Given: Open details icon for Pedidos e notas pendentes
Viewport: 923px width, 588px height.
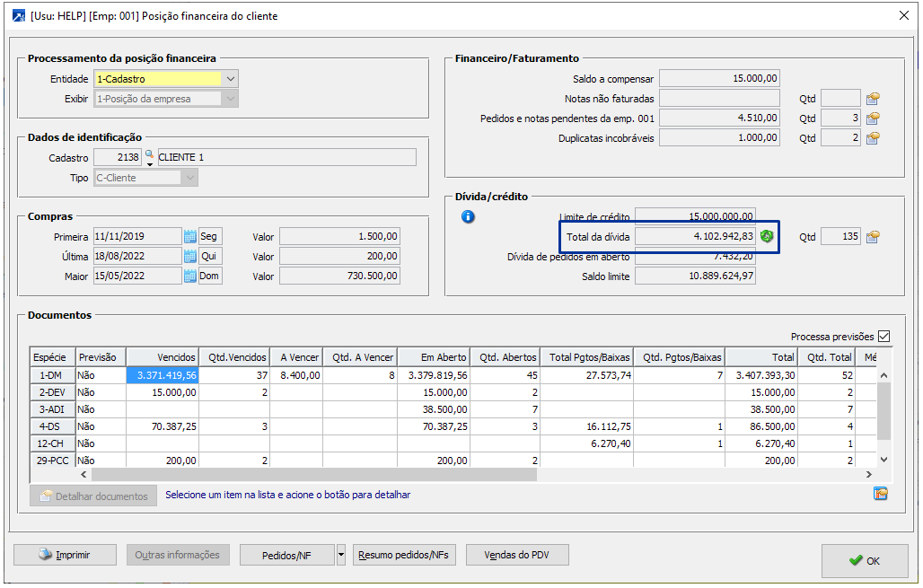Looking at the screenshot, I should point(873,118).
